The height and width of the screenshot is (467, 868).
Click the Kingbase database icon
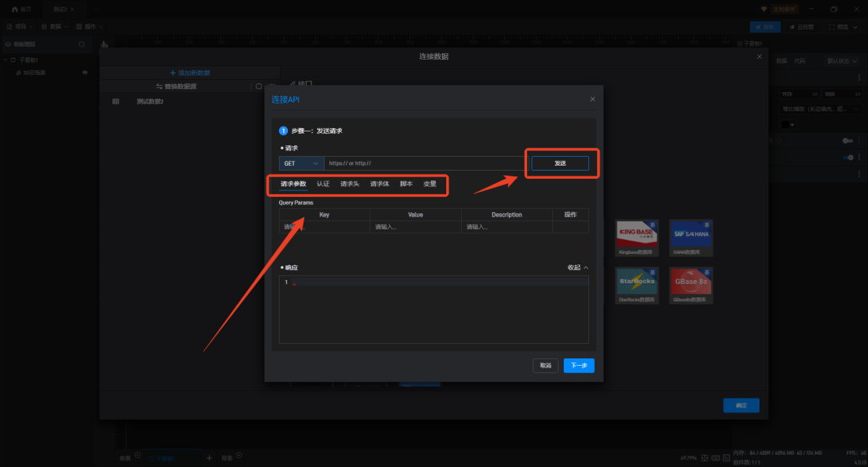[x=637, y=235]
